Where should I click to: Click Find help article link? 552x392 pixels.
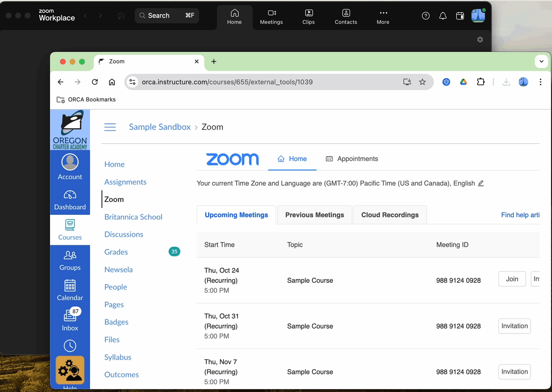520,215
